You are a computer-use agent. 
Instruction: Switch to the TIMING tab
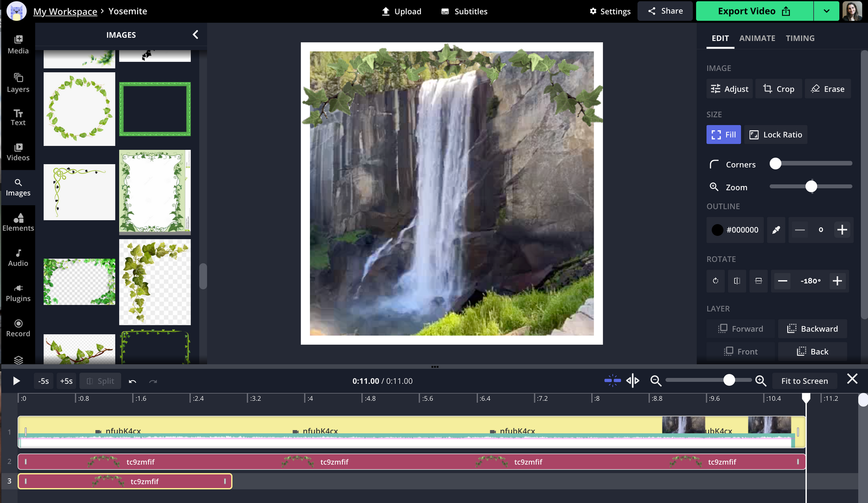800,38
